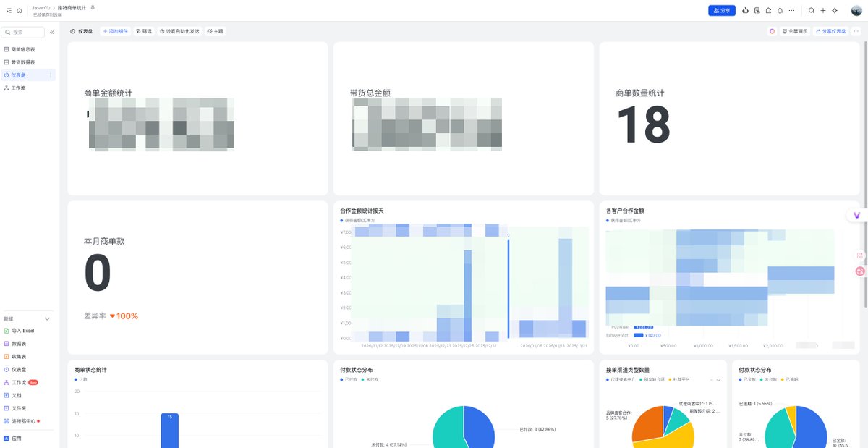The image size is (868, 448).
Task: Open notifications bell
Action: pos(780,11)
